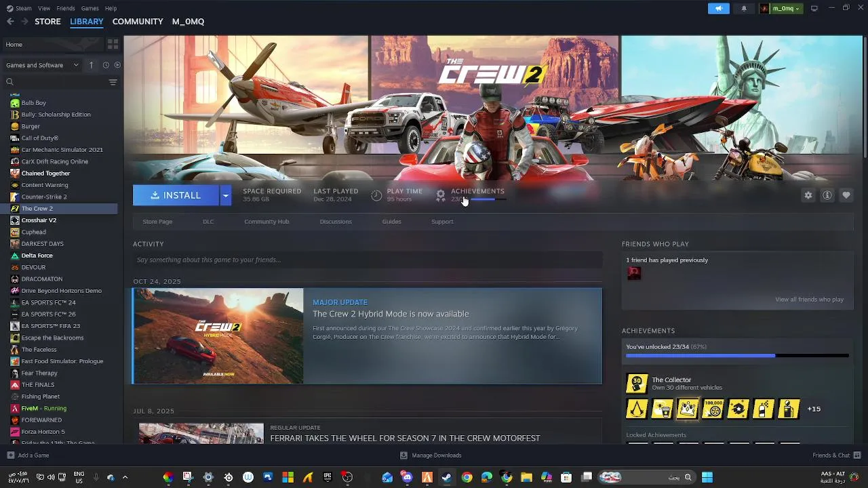This screenshot has width=868, height=488.
Task: Click the activity comment input box
Action: 367,260
